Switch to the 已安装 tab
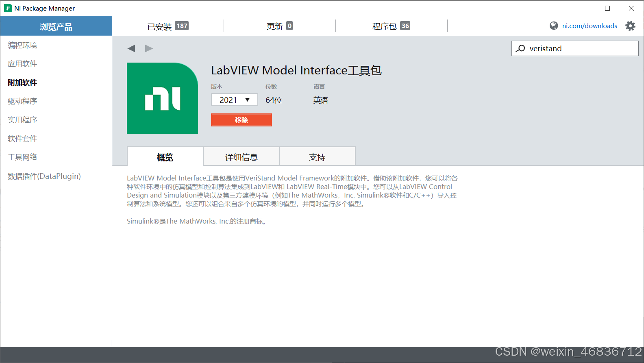Image resolution: width=644 pixels, height=363 pixels. coord(168,26)
